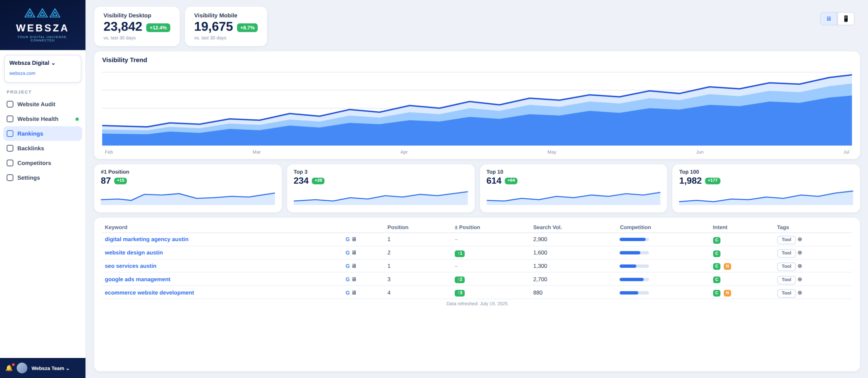
Task: Click Tool tag on seo services austin row
Action: (x=786, y=266)
